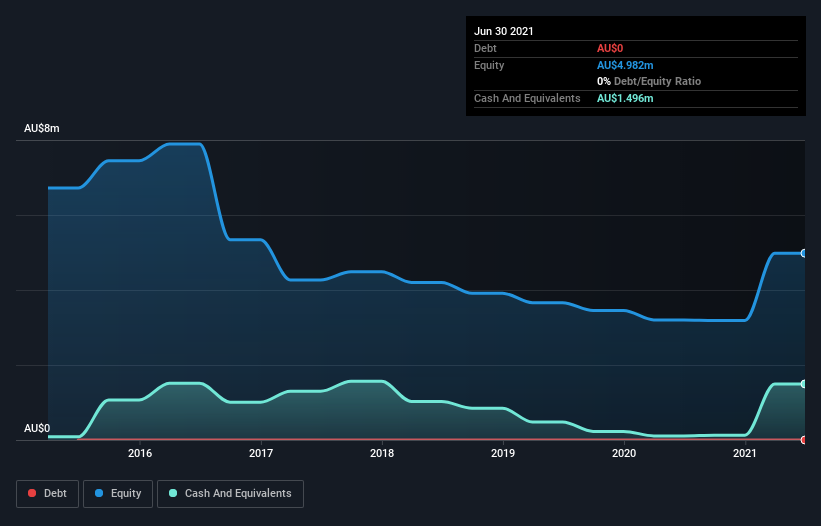Click the AU$4.982m equity value
The height and width of the screenshot is (526, 821).
coord(625,65)
